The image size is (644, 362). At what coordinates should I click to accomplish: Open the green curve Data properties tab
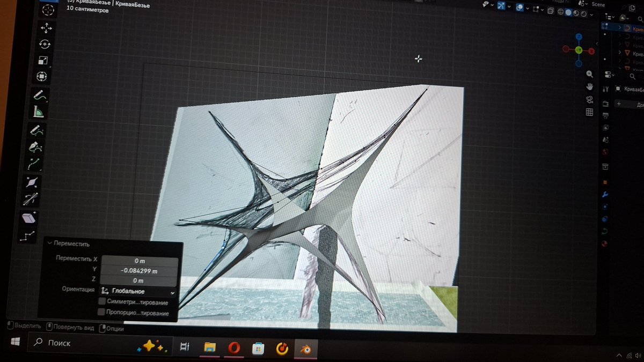coord(605,232)
